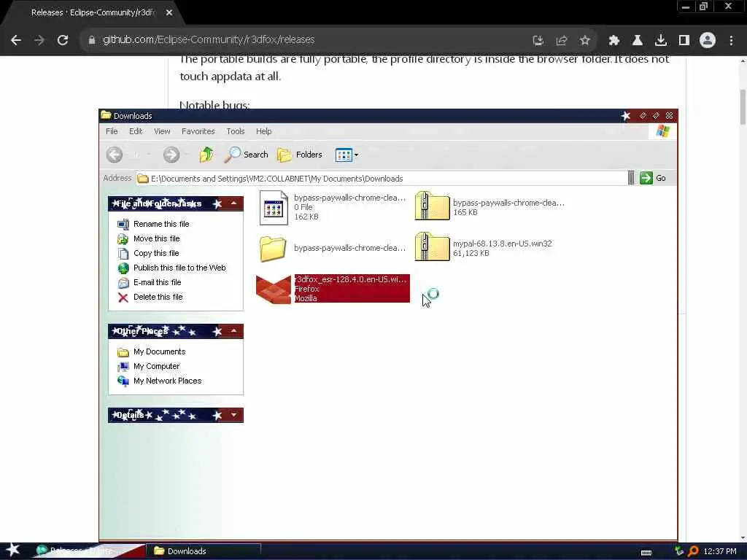
Task: Click the keyboard tray icon
Action: 646,553
